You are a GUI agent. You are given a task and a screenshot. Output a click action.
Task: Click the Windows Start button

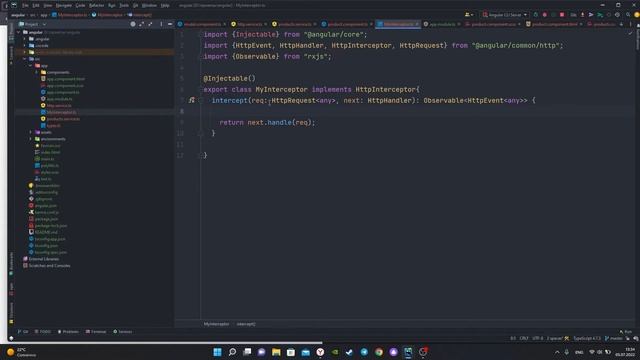(x=218, y=352)
